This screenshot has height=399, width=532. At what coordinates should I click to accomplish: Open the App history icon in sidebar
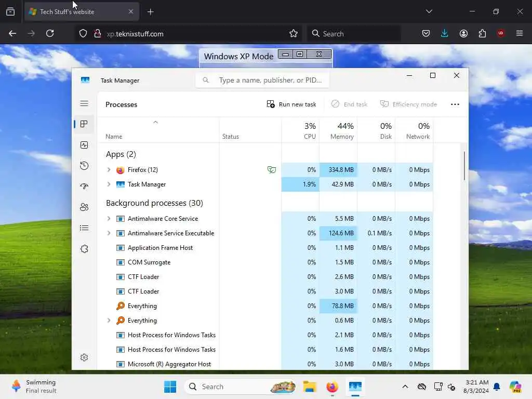(x=84, y=166)
